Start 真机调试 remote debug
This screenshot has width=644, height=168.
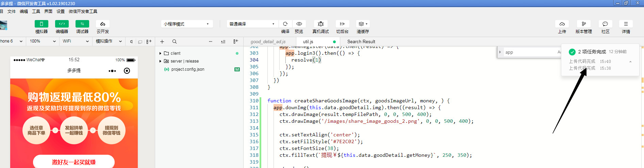coord(320,24)
